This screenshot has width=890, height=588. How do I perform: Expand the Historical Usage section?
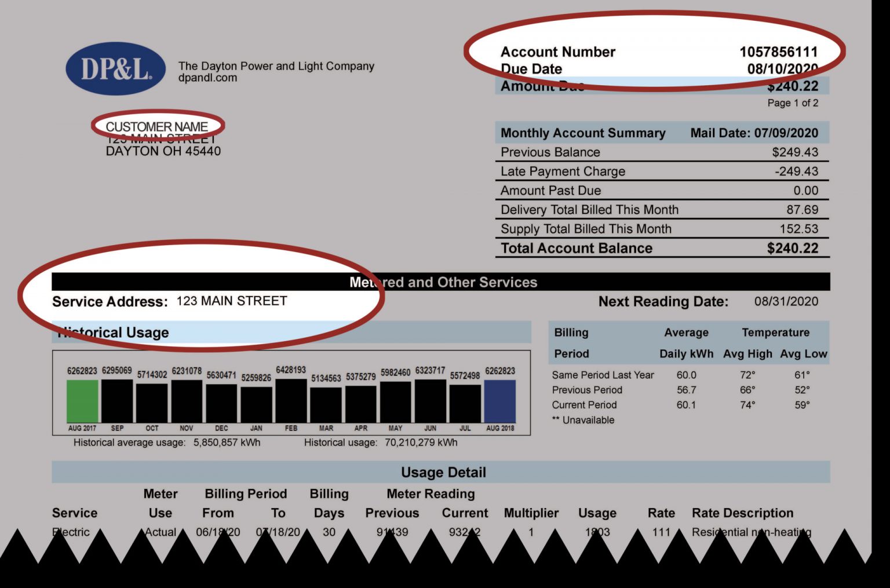(x=113, y=333)
